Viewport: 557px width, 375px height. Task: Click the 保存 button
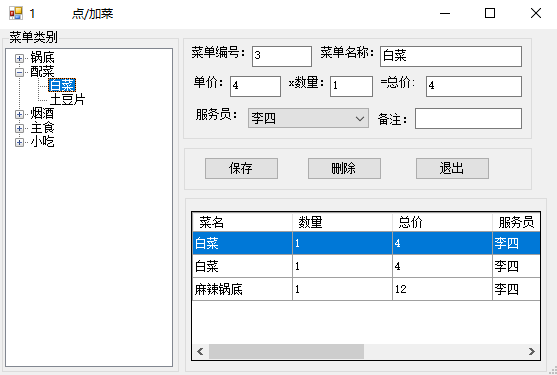point(241,168)
